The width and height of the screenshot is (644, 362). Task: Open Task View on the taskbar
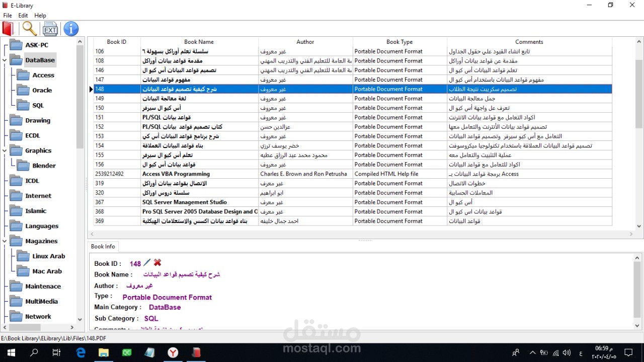tap(56, 352)
